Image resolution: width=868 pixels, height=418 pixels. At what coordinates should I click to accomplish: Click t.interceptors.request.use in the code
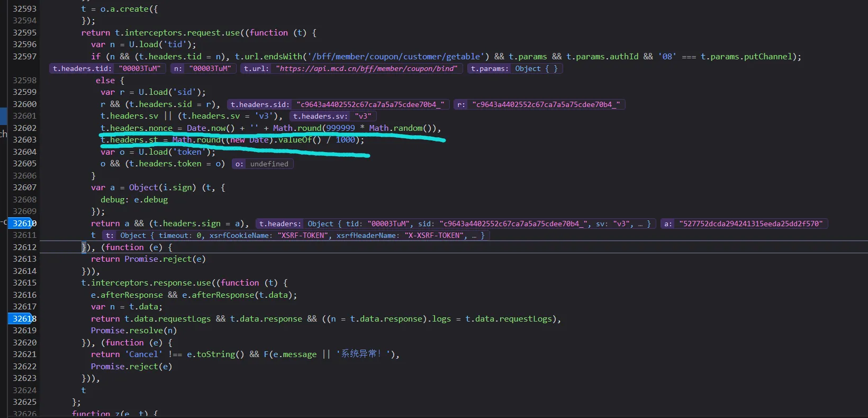(x=177, y=33)
